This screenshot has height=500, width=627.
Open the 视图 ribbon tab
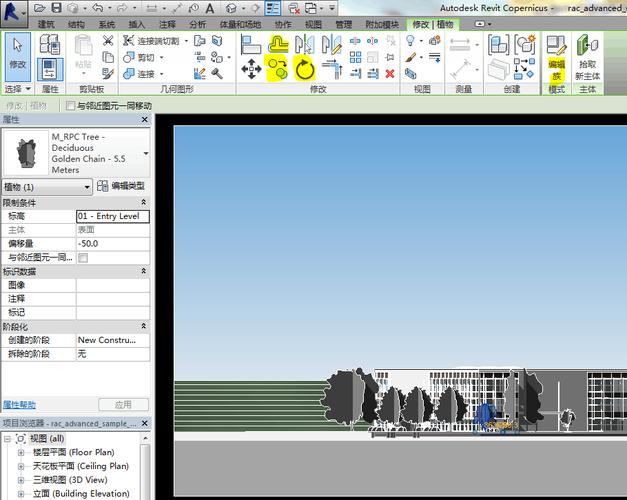313,24
